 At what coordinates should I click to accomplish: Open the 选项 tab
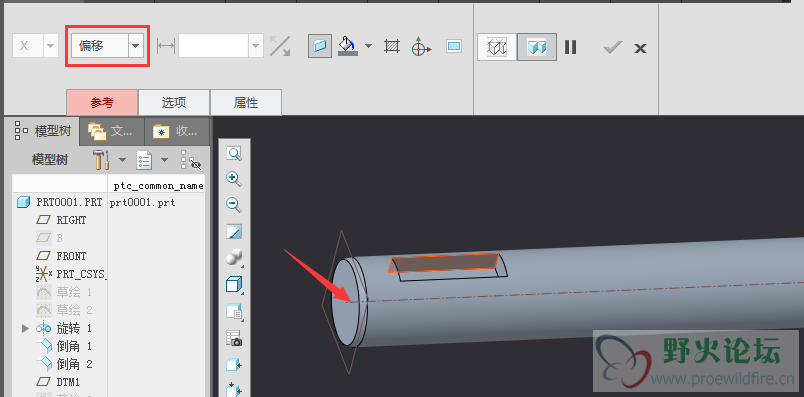click(x=174, y=103)
